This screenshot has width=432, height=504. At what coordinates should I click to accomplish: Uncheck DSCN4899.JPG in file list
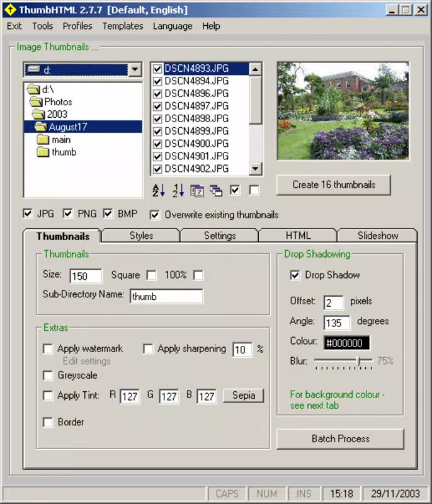(x=157, y=132)
